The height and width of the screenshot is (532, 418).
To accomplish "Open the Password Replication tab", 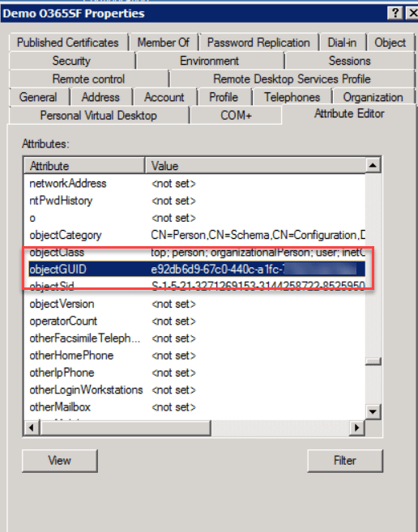I will point(258,42).
